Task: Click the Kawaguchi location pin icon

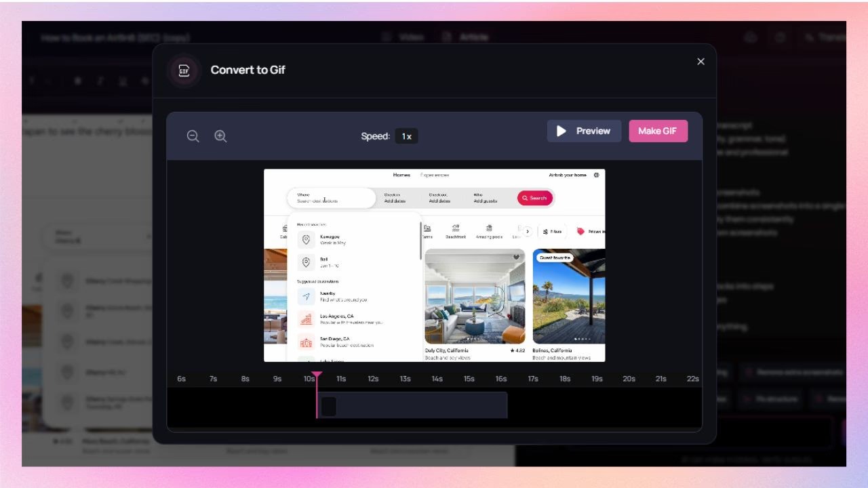Action: pos(306,240)
